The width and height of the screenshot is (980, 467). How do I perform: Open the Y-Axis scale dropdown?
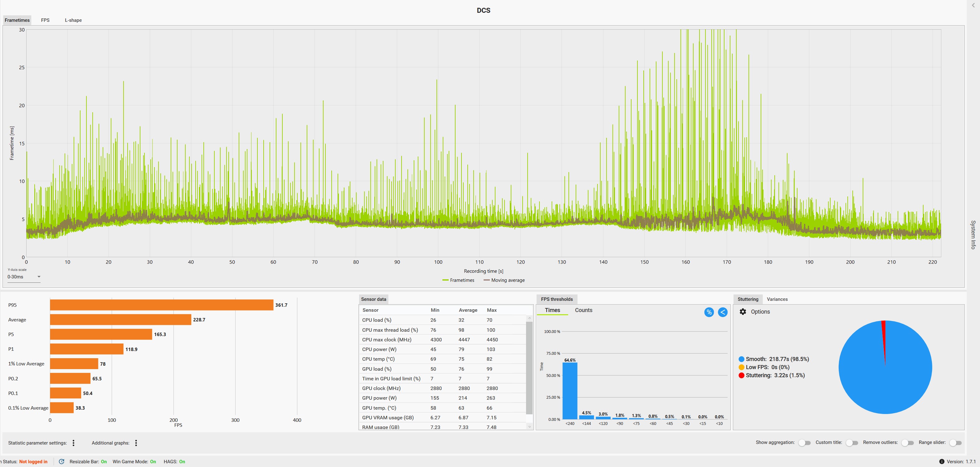point(24,277)
